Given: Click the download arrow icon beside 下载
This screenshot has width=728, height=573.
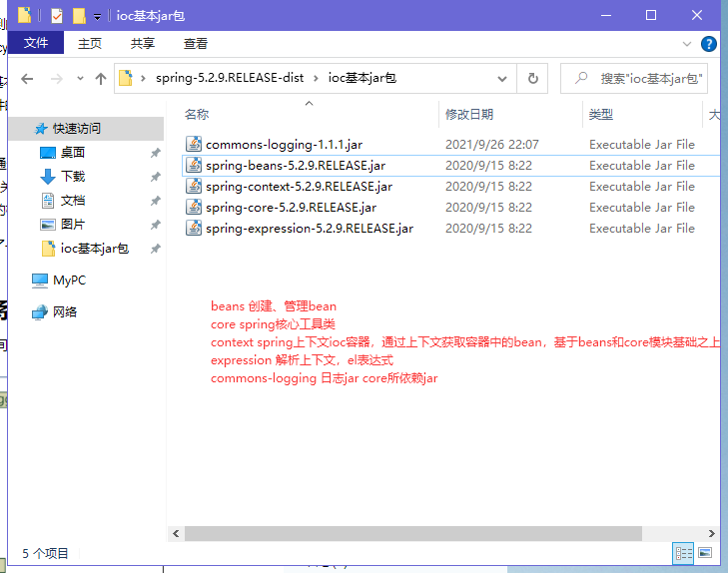Looking at the screenshot, I should click(x=48, y=177).
